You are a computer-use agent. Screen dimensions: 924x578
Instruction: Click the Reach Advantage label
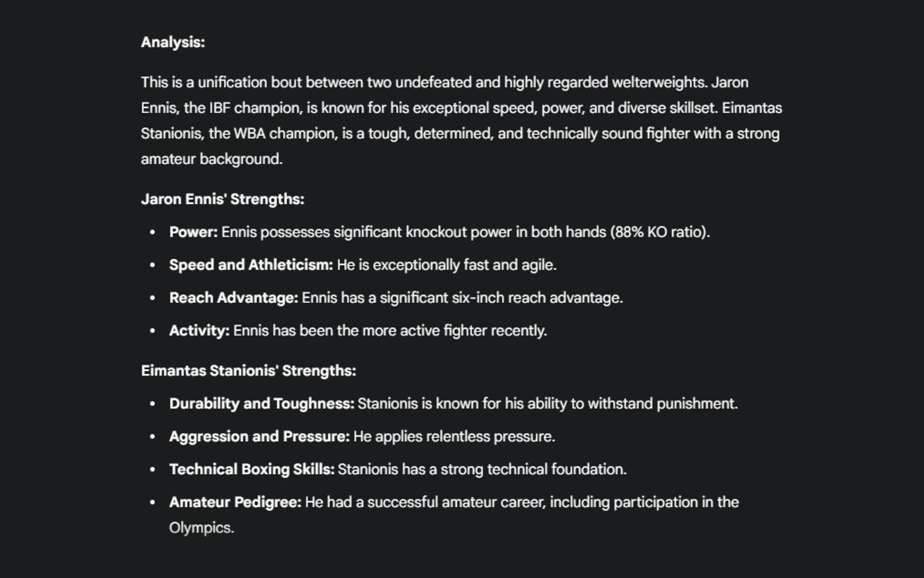pyautogui.click(x=233, y=298)
